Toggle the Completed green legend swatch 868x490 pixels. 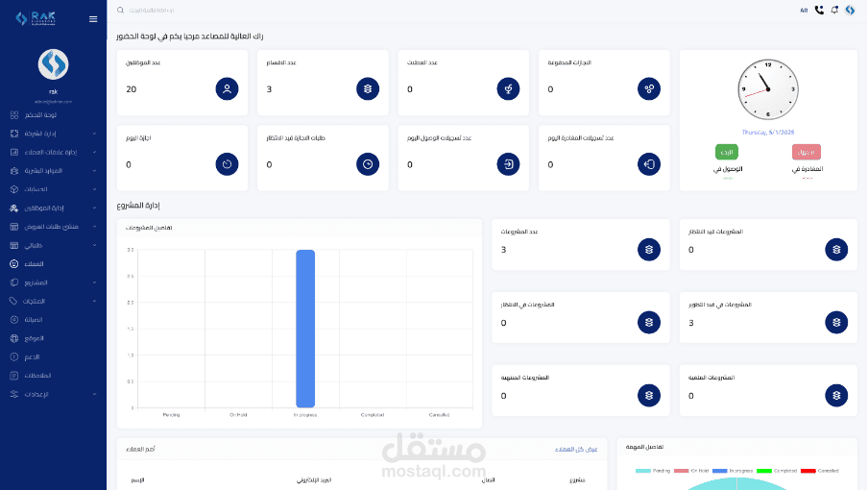764,471
